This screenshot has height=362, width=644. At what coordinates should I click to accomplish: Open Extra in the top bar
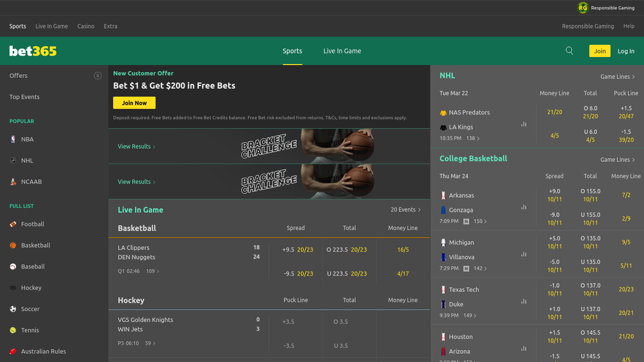(x=111, y=26)
